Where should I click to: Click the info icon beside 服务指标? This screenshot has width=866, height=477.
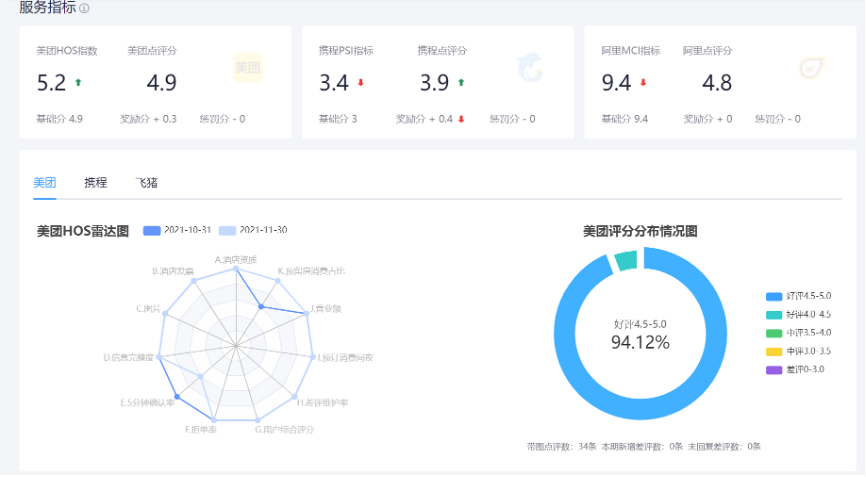click(x=84, y=8)
